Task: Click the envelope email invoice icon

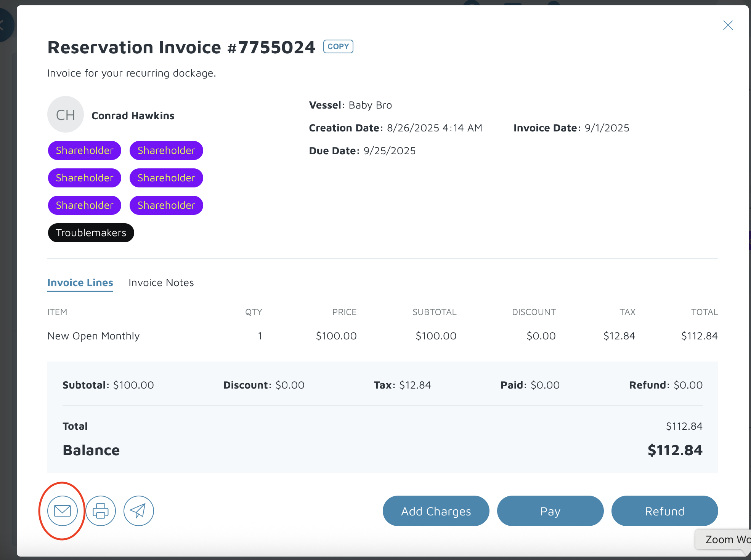Action: pyautogui.click(x=63, y=511)
